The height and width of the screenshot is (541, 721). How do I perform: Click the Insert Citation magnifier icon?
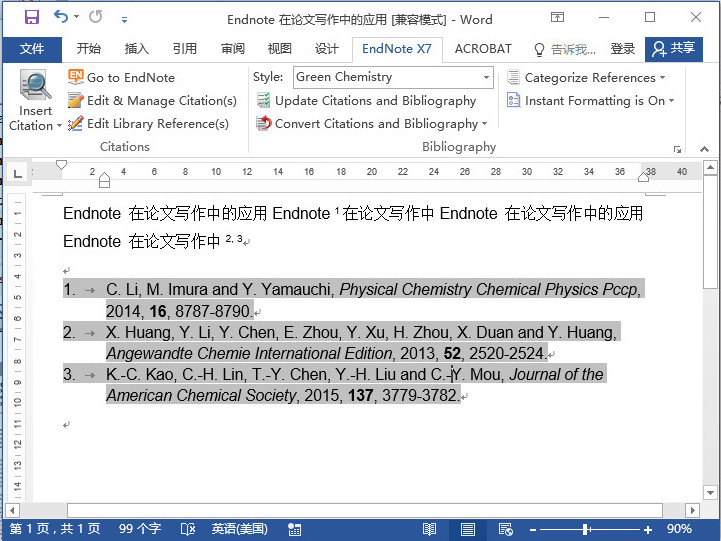(35, 85)
